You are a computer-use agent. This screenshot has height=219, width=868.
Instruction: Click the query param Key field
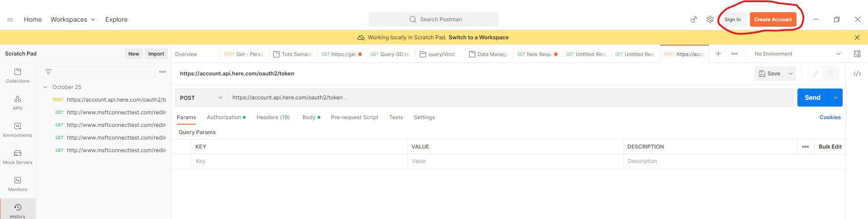click(x=299, y=161)
